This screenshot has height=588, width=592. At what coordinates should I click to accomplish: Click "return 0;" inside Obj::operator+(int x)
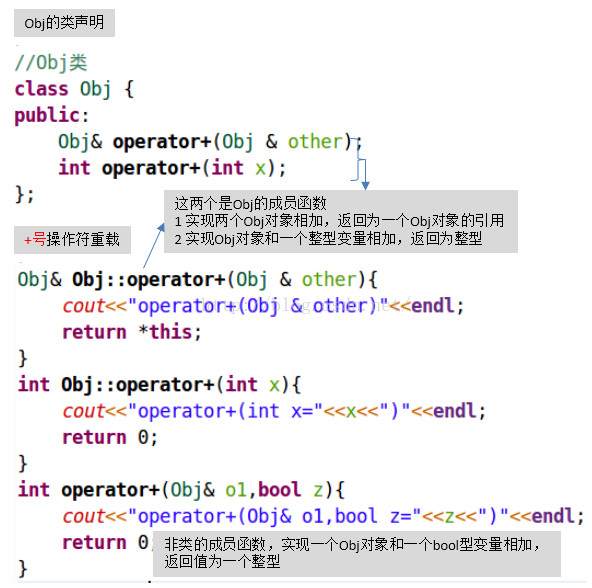point(110,437)
